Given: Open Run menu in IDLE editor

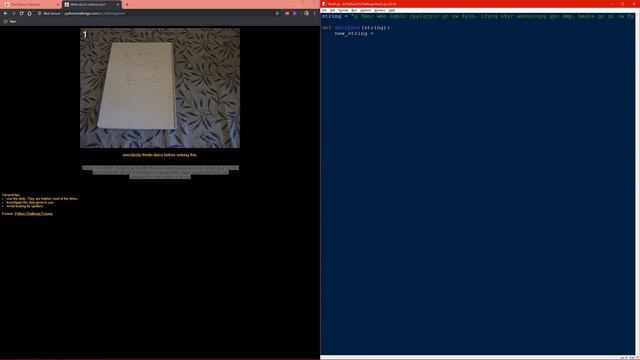Looking at the screenshot, I should (354, 10).
